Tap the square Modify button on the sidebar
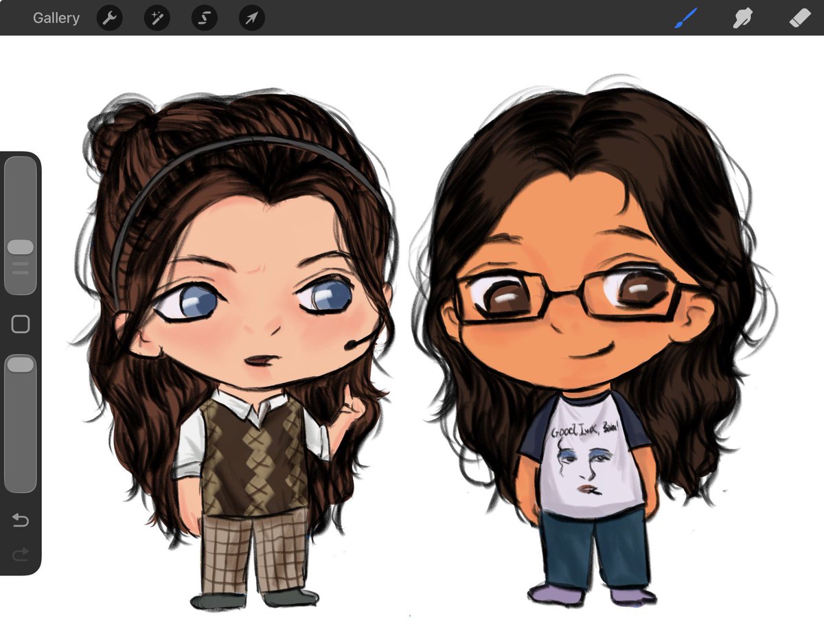 21,322
